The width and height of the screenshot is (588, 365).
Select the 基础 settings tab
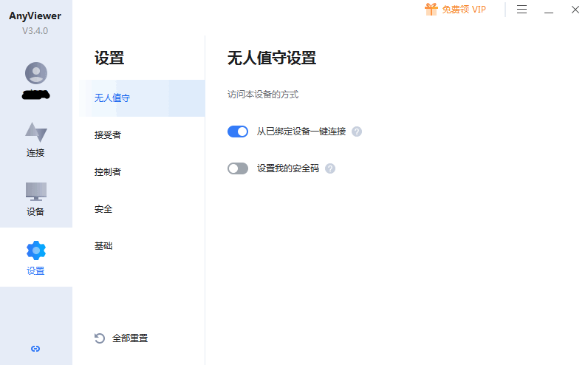pos(103,245)
